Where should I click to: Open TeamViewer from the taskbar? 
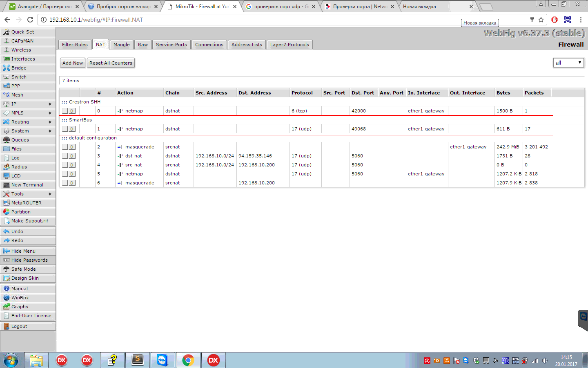(x=163, y=360)
